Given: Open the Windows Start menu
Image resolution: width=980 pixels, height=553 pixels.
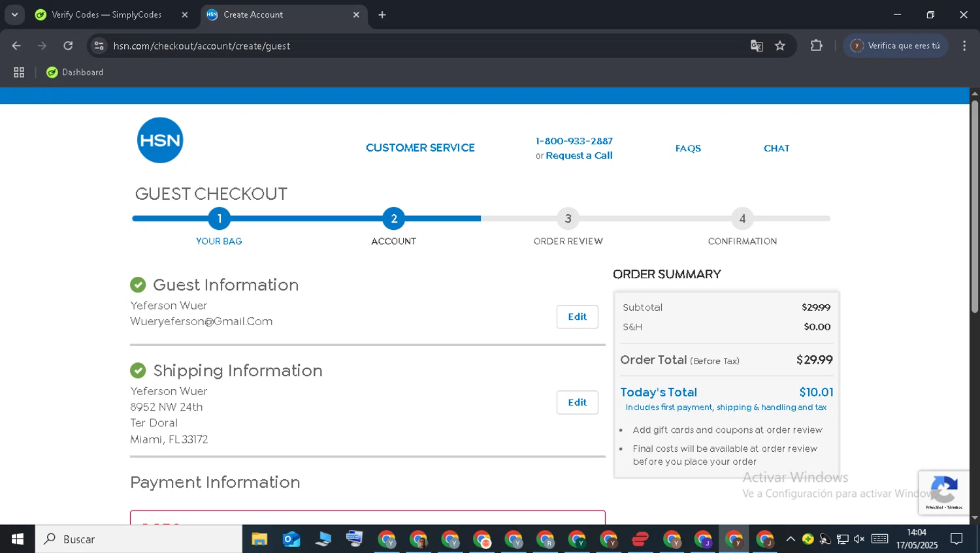Looking at the screenshot, I should (18, 539).
